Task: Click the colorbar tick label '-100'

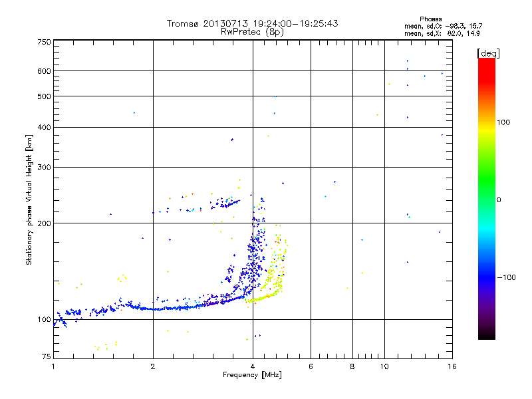Action: pos(506,277)
